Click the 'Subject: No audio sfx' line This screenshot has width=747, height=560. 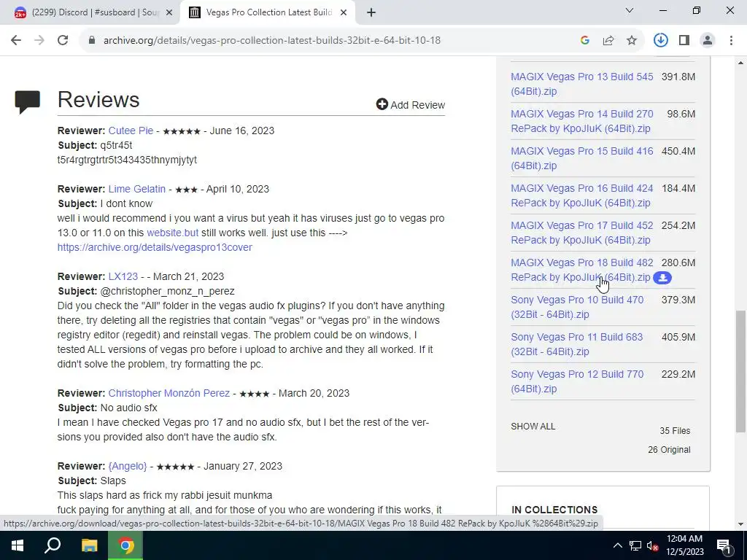coord(107,408)
